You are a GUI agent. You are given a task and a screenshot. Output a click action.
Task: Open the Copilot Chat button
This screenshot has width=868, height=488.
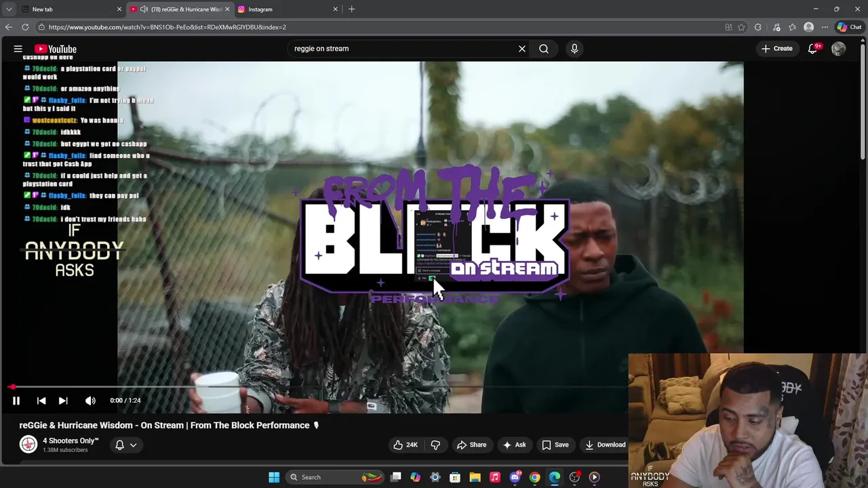849,27
